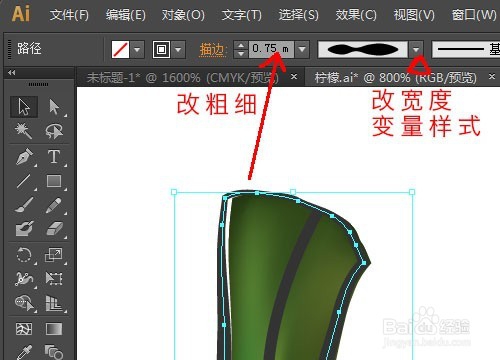Click the top-left bounding box handle
The height and width of the screenshot is (360, 500).
(174, 192)
